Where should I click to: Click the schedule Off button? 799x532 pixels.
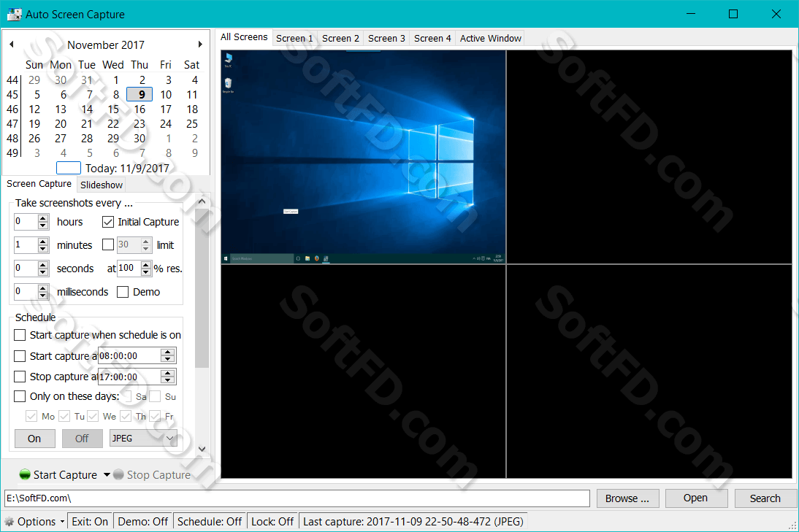[82, 439]
